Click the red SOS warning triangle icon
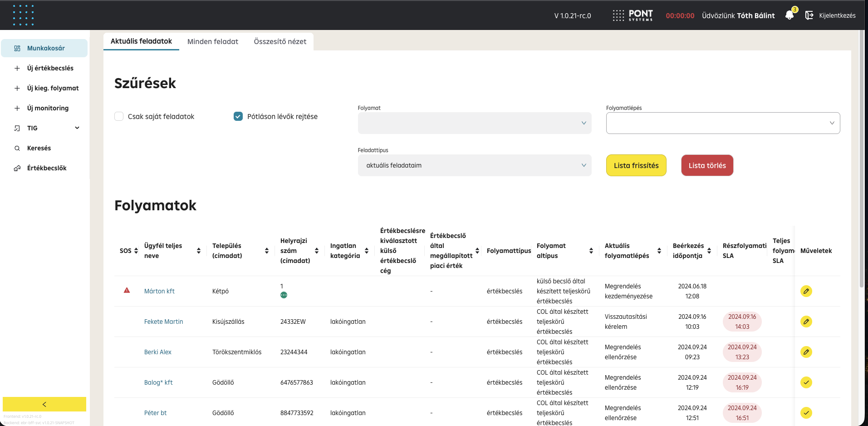Viewport: 868px width, 426px height. (x=127, y=290)
